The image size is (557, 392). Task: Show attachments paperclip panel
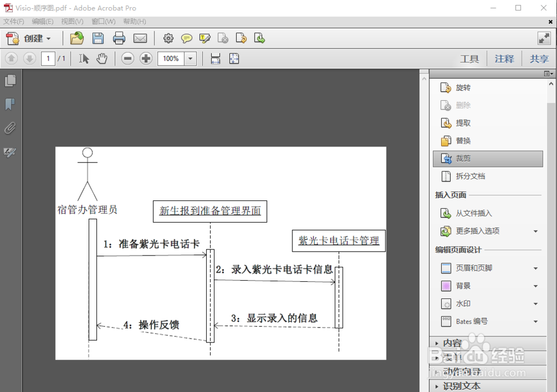(x=10, y=128)
